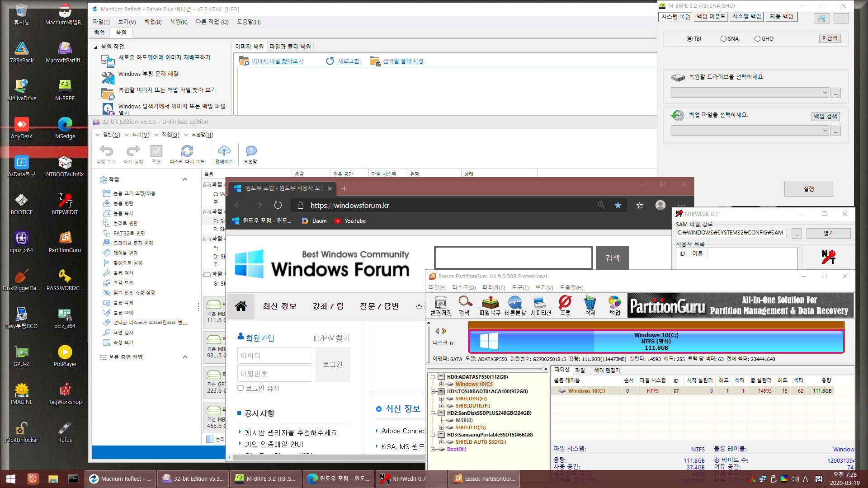Screen dimensions: 868x488
Task: Open the BOOTICE desktop icon
Action: (22, 204)
